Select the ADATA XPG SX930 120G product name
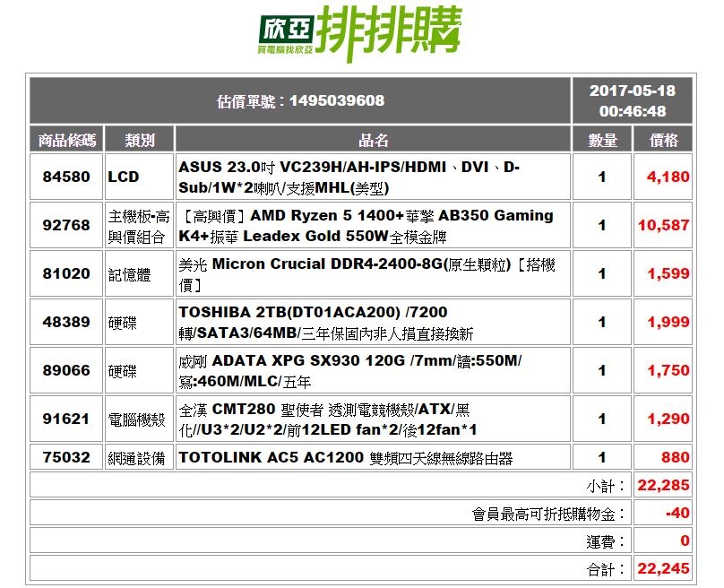The width and height of the screenshot is (724, 588). (350, 371)
